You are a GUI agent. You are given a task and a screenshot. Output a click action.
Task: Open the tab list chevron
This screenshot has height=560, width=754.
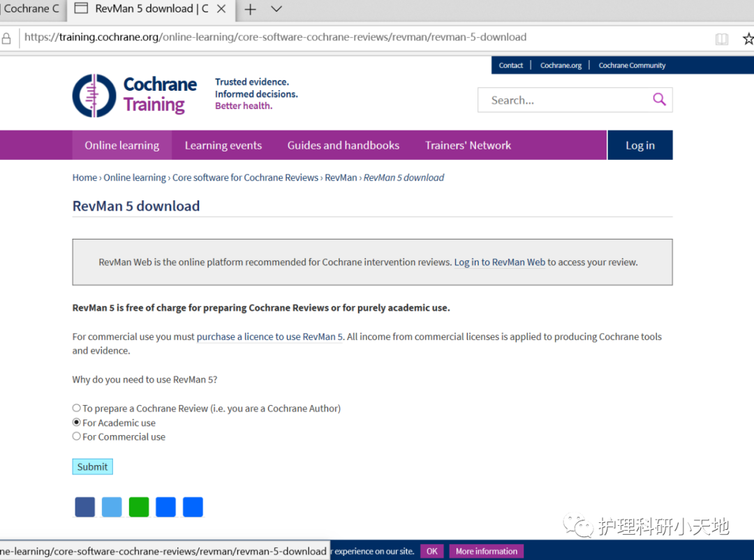[x=276, y=8]
